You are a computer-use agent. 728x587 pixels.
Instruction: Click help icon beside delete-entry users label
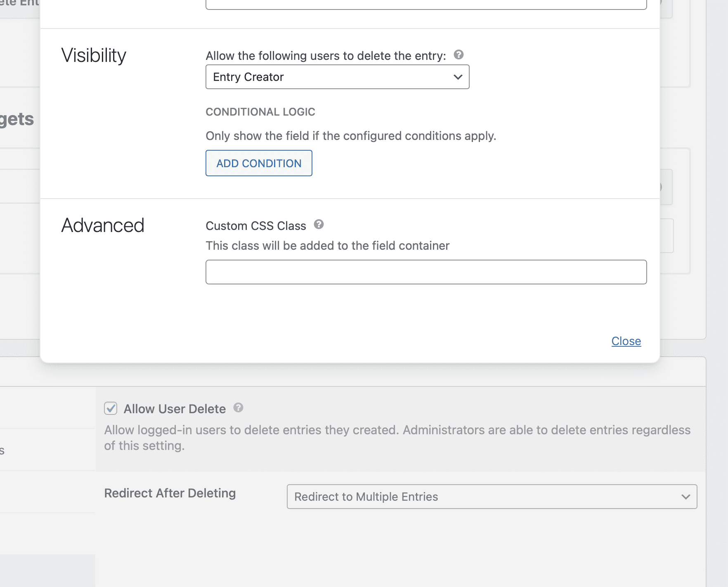coord(459,55)
